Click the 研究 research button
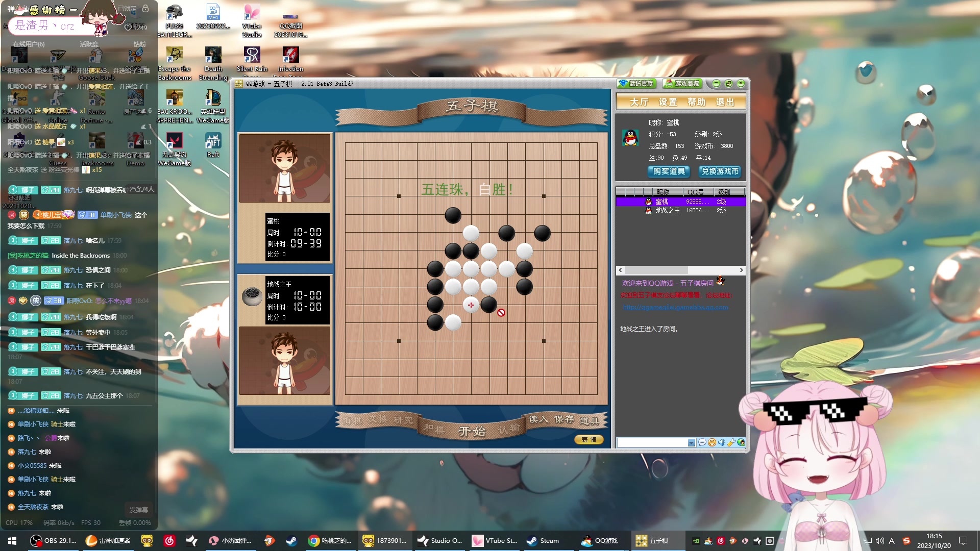Image resolution: width=980 pixels, height=551 pixels. coord(403,420)
